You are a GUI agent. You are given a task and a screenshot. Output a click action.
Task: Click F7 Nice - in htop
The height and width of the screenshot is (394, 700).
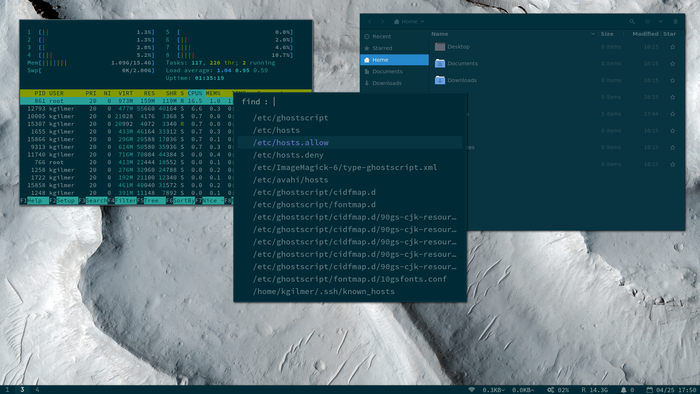coord(209,201)
